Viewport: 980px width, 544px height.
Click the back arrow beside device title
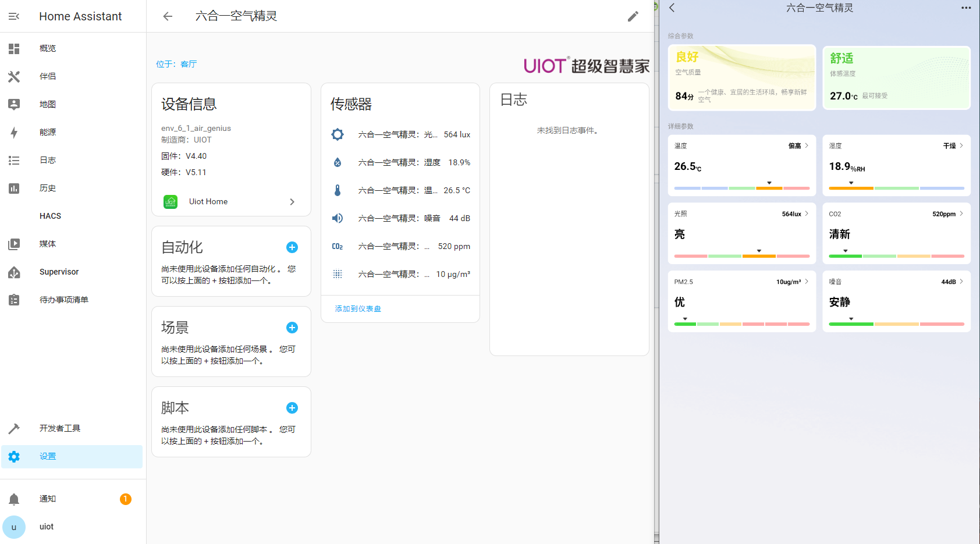coord(168,16)
